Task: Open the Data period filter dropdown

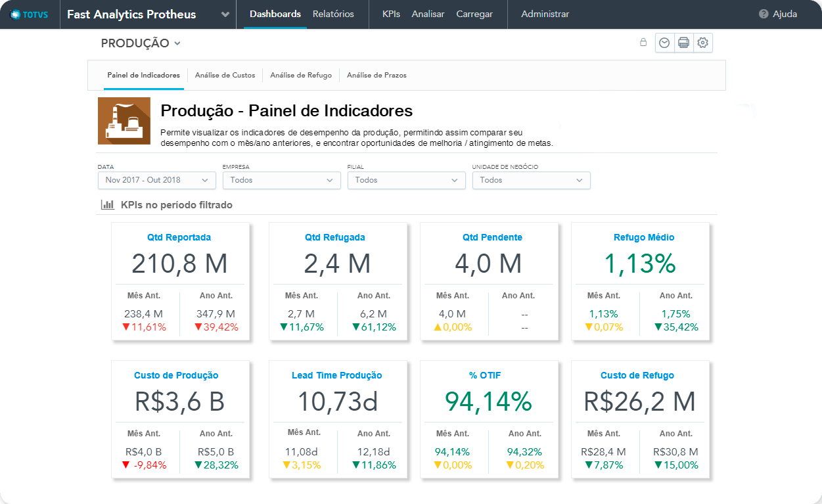Action: [156, 180]
